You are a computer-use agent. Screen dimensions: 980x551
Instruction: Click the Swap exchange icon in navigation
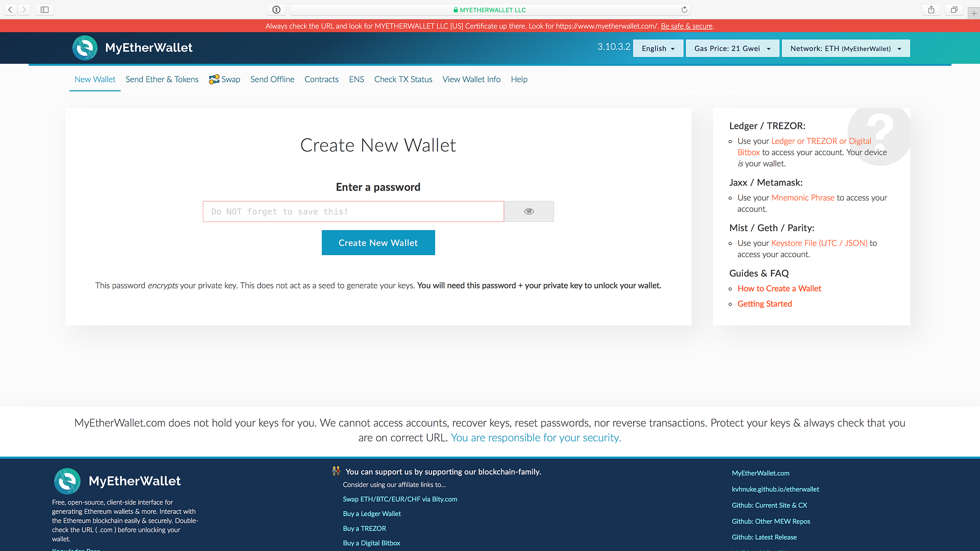214,79
